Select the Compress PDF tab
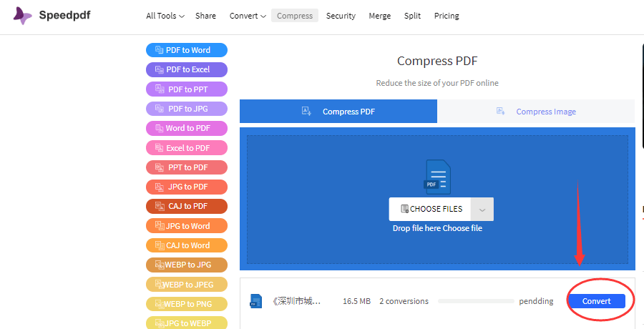This screenshot has height=329, width=644. 338,112
